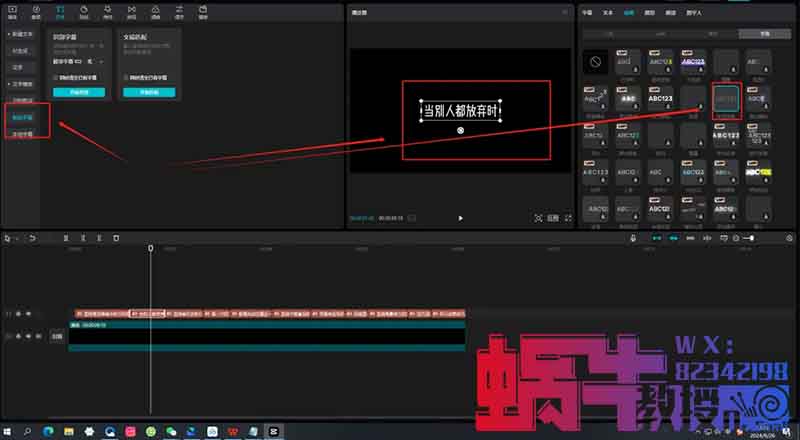The image size is (800, 440).
Task: Tick the checkbox in the left subtitle card
Action: [55, 76]
